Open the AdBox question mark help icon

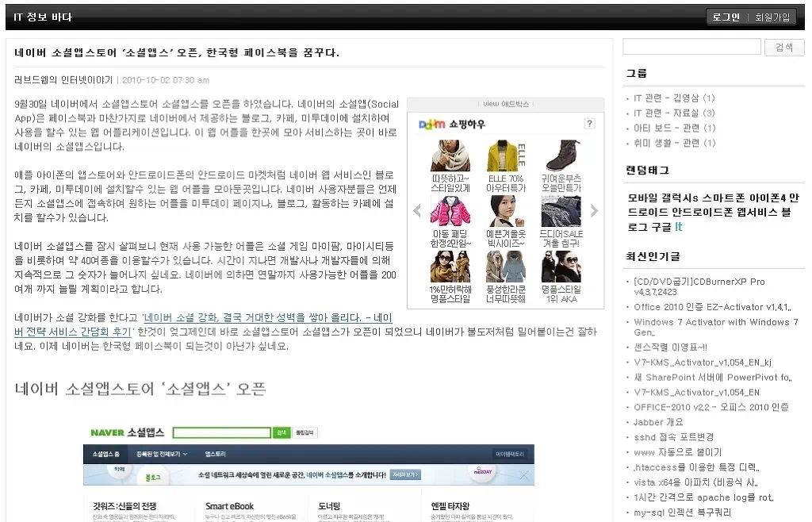pyautogui.click(x=589, y=124)
